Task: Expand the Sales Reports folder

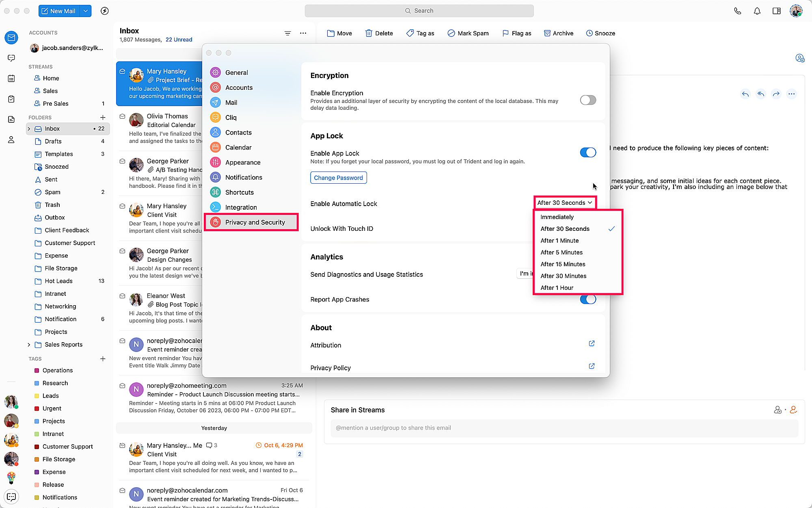Action: 29,345
